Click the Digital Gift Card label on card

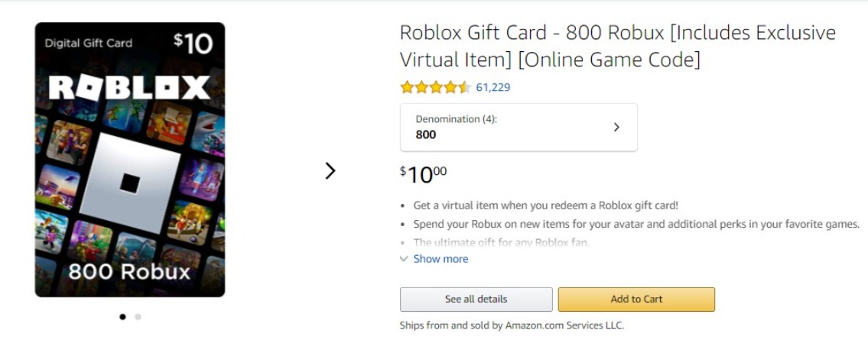[89, 44]
